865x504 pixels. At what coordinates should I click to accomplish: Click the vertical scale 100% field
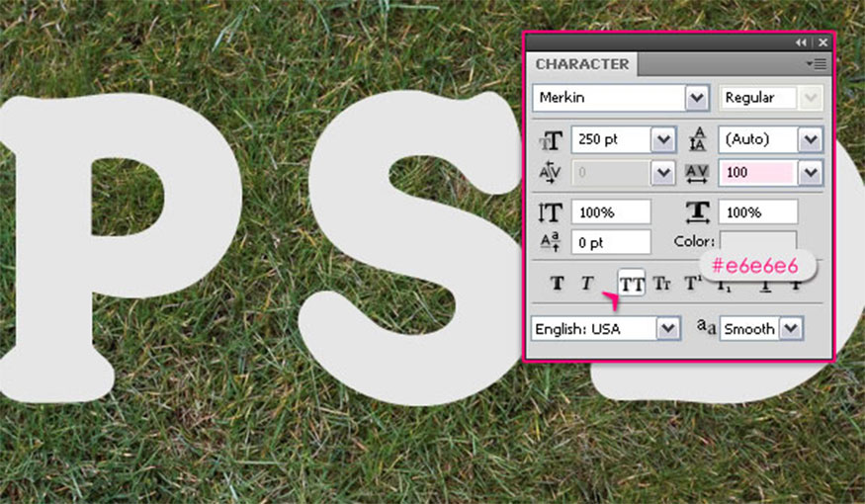(x=611, y=212)
